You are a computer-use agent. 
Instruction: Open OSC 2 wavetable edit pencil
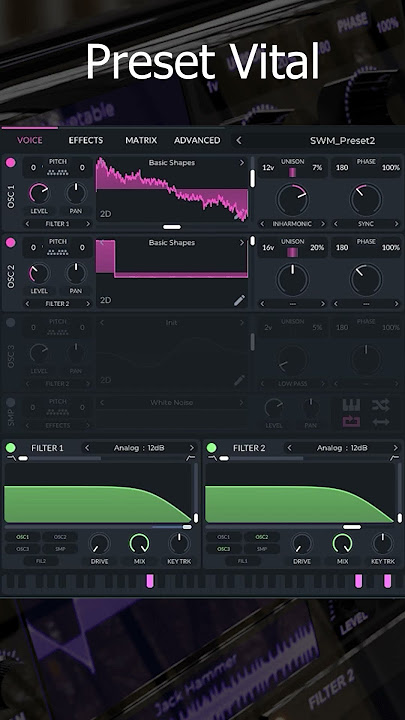click(239, 300)
